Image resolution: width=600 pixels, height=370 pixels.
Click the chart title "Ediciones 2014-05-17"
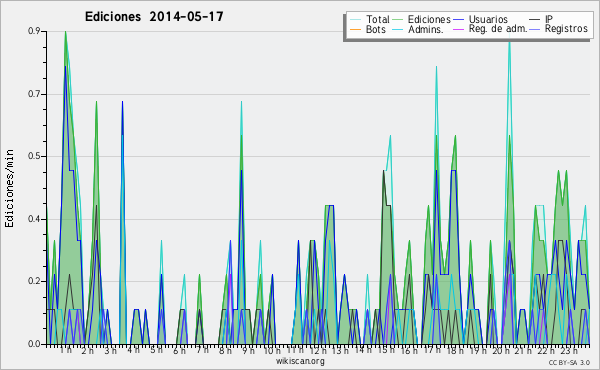[x=154, y=17]
